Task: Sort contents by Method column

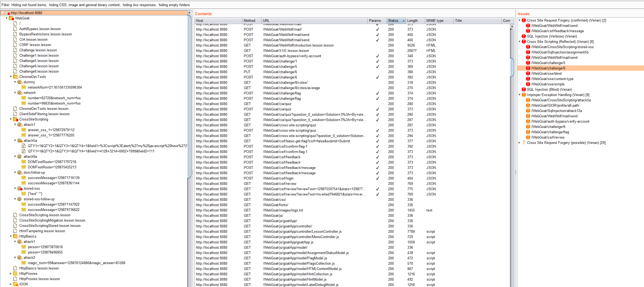Action: (x=252, y=20)
